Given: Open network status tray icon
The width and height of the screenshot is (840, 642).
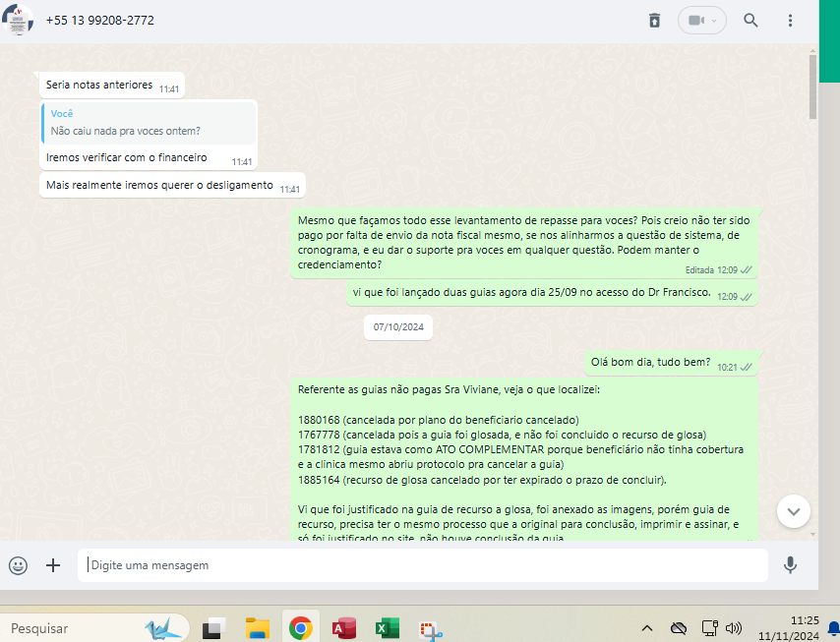Looking at the screenshot, I should pos(709,628).
